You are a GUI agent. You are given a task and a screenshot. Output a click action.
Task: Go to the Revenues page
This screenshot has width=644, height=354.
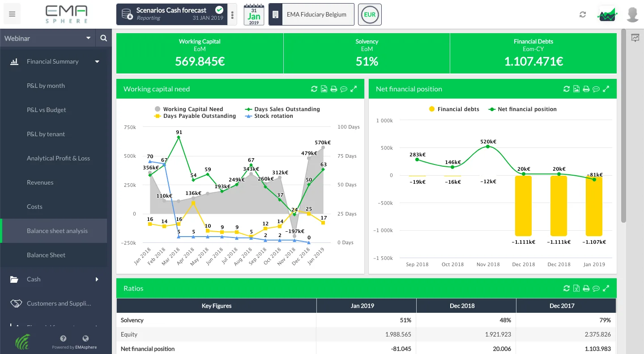[40, 182]
